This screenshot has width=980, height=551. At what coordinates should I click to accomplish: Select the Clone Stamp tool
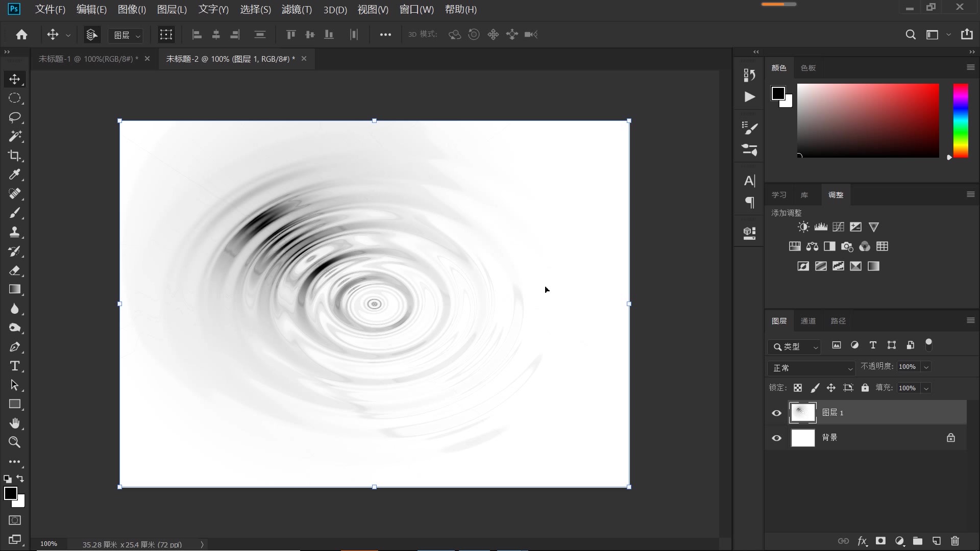click(x=15, y=232)
